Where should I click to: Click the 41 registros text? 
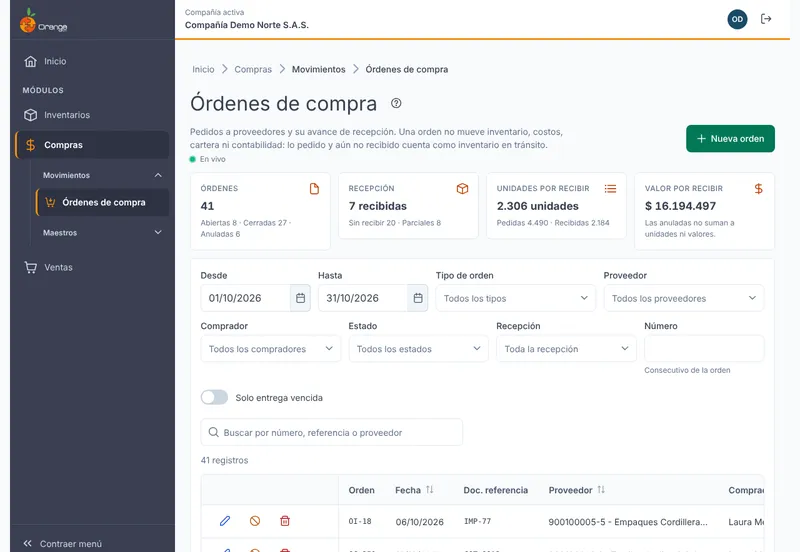tap(224, 460)
